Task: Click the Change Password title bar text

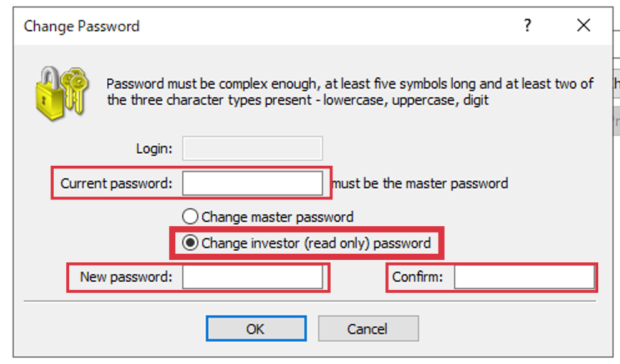Action: (x=82, y=26)
